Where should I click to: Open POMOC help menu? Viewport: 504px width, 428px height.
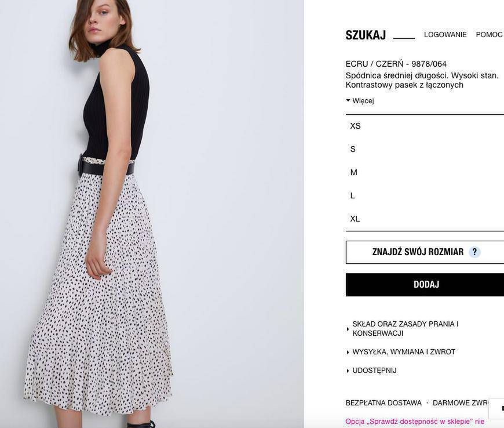489,35
